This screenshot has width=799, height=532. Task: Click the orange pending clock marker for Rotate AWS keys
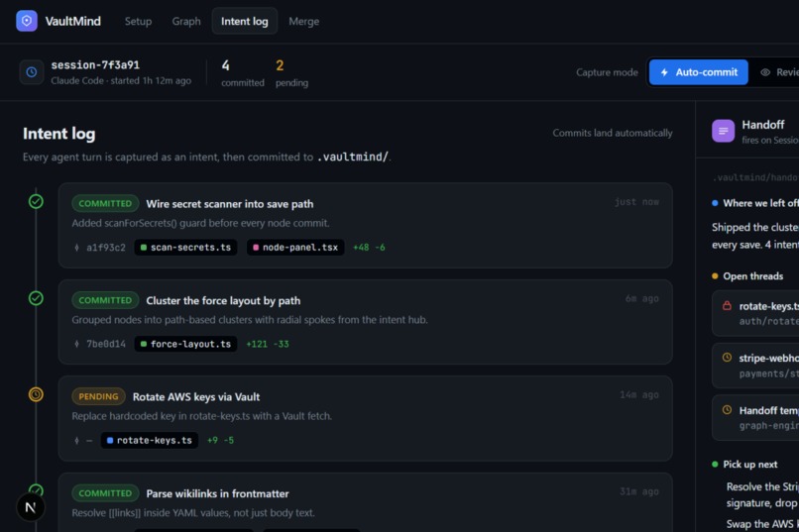click(x=36, y=394)
